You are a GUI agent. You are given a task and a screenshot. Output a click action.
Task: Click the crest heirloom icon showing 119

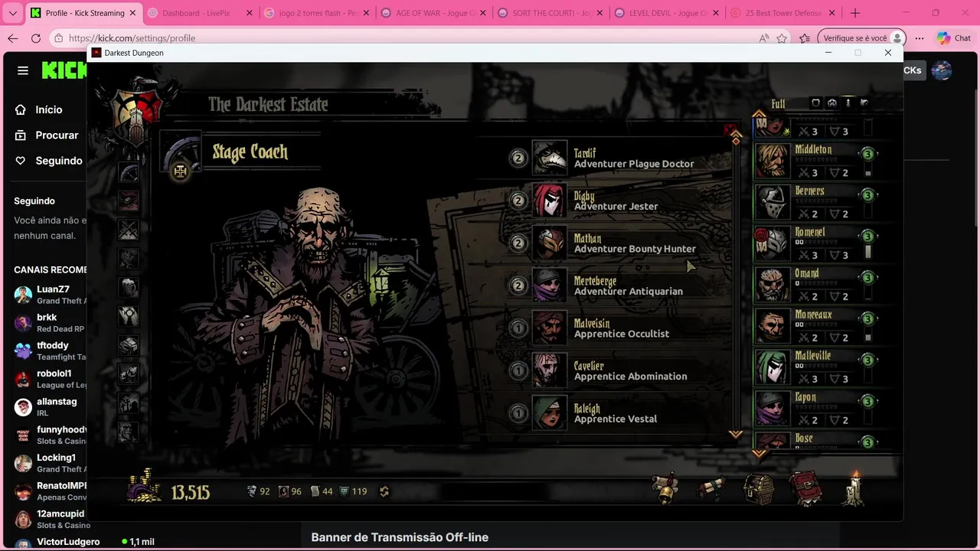[345, 491]
